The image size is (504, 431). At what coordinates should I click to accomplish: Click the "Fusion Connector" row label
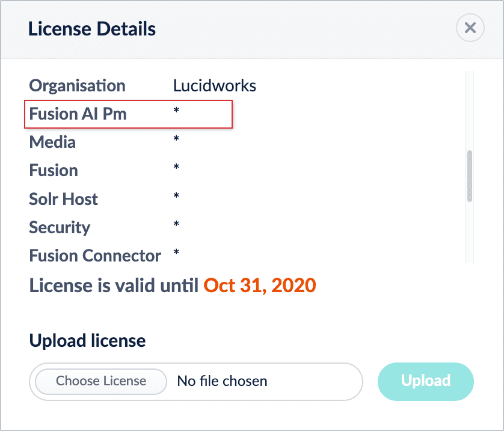coord(95,256)
